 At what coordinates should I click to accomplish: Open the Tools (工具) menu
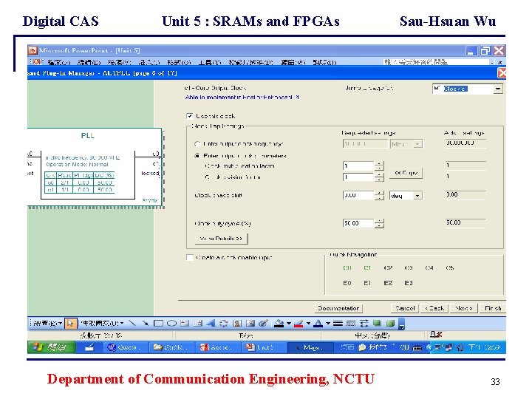point(209,62)
